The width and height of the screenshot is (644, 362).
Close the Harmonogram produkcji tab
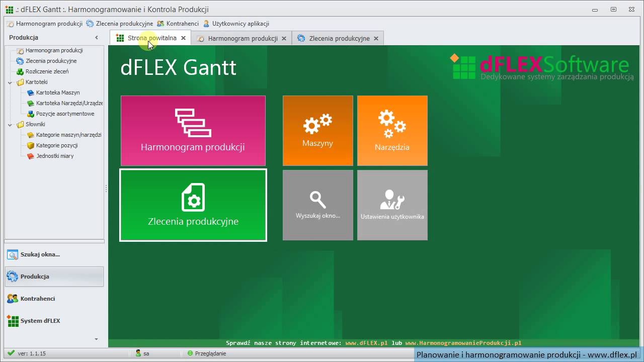[x=284, y=38]
